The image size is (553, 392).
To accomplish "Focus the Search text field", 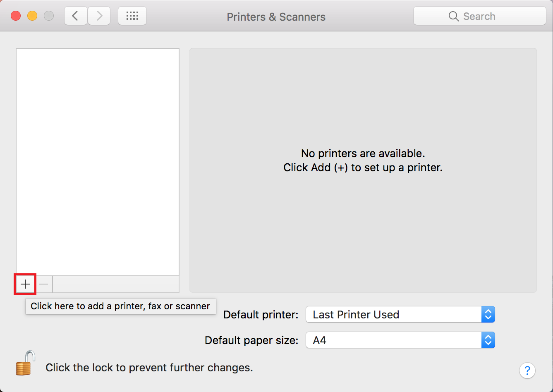I will 480,17.
